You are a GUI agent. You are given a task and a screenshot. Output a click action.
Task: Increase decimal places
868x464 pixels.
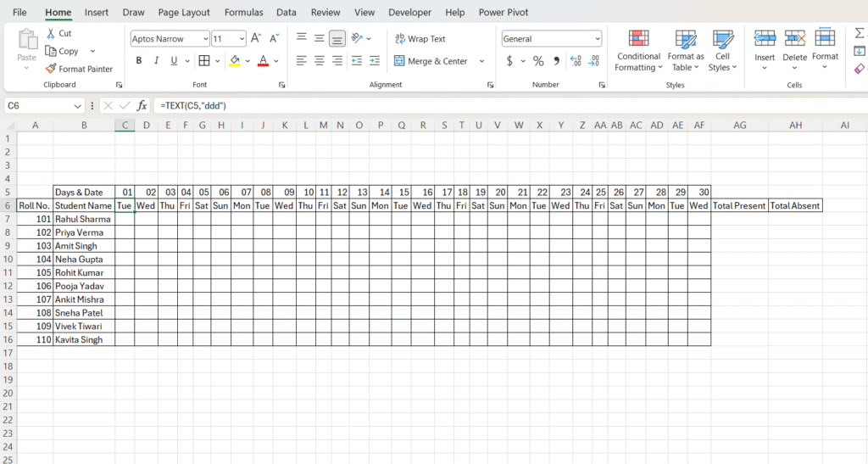click(576, 61)
